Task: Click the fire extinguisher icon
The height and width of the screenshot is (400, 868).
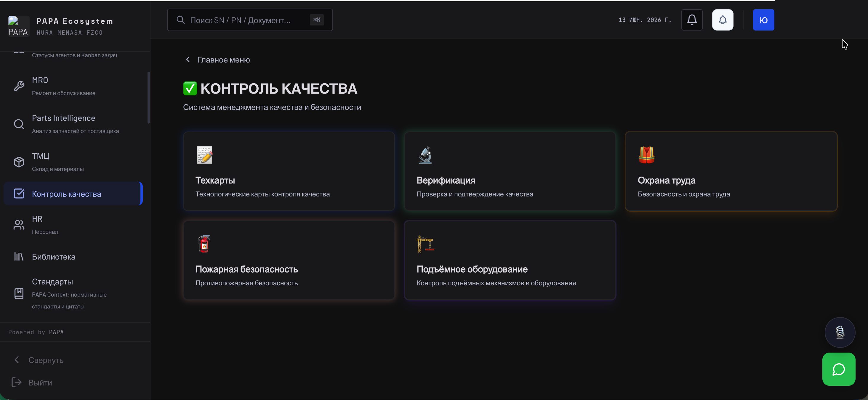Action: (204, 244)
